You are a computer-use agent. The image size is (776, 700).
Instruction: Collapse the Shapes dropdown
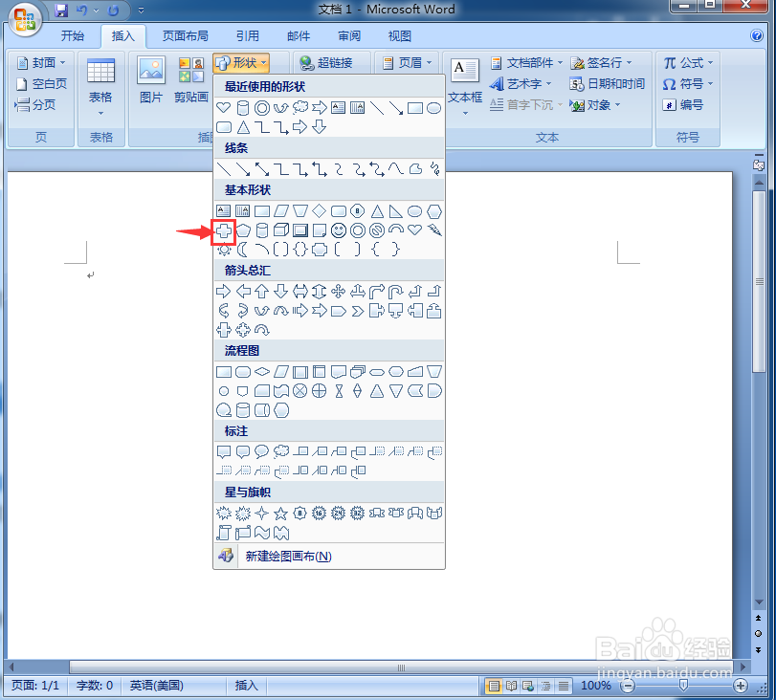[241, 63]
